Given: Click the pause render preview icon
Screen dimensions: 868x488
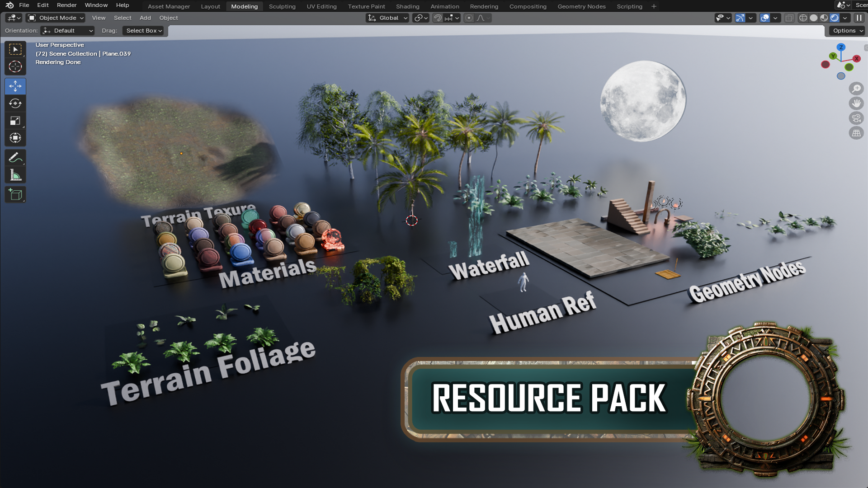Looking at the screenshot, I should (x=859, y=18).
